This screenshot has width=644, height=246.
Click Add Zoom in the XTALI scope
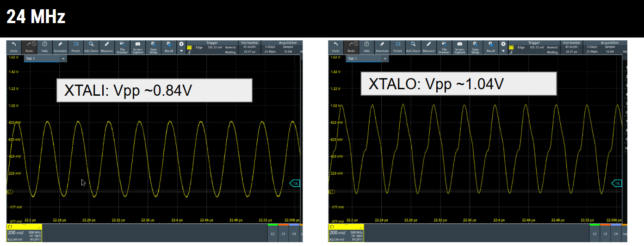[x=91, y=47]
